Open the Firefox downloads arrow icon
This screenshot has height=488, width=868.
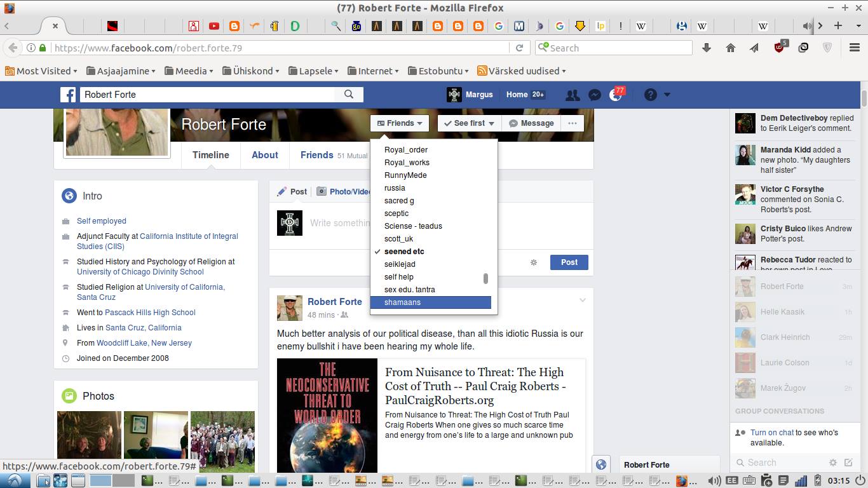coord(706,48)
